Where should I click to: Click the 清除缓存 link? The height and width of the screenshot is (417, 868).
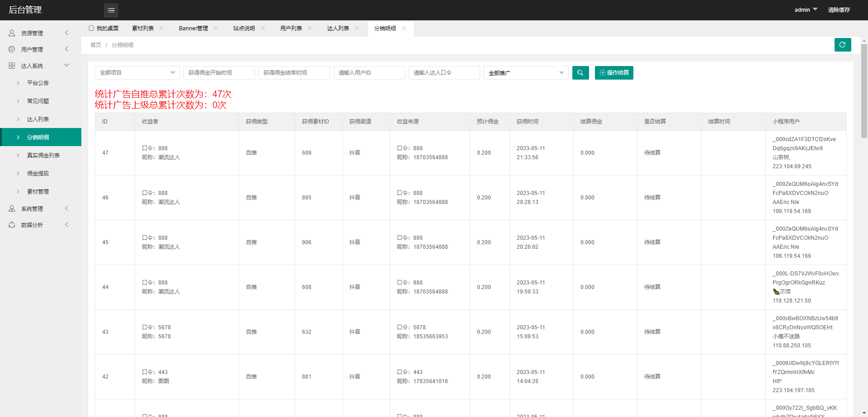point(839,10)
